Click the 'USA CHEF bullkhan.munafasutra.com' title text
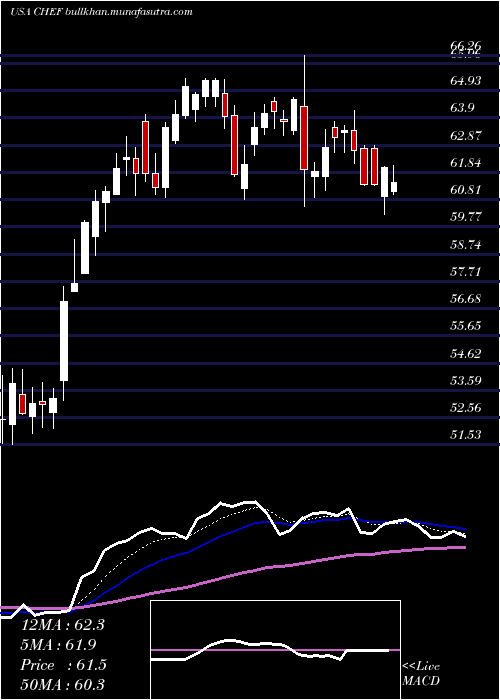Viewport: 500px width, 700px height. 101,12
